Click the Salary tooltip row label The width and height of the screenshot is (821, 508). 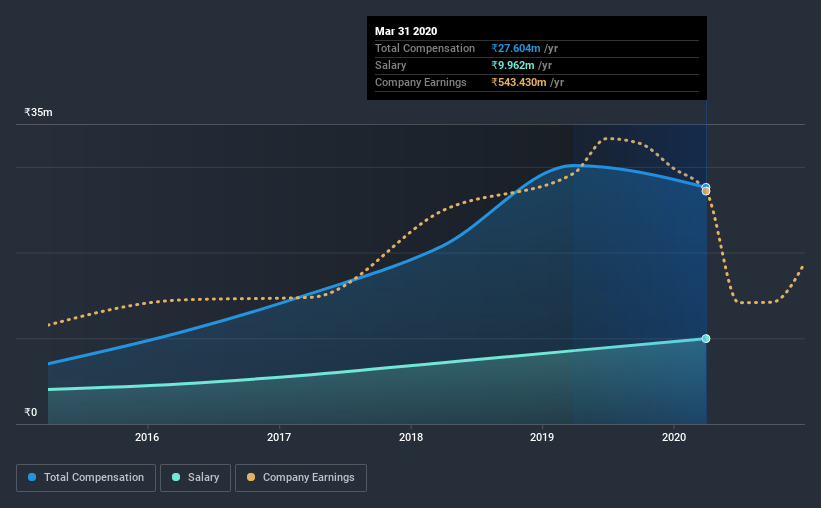[x=391, y=65]
